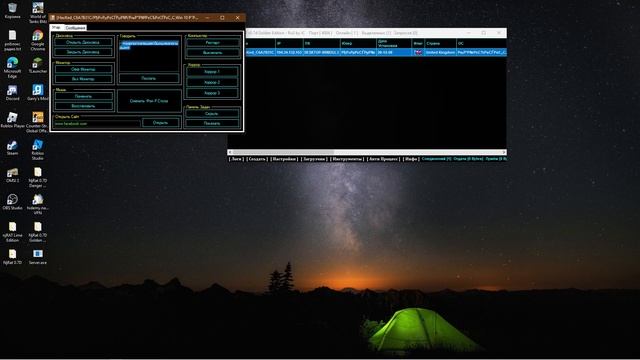This screenshot has width=640, height=360.
Task: Select the njRat 0.7D Golden icon
Action: coord(38,231)
